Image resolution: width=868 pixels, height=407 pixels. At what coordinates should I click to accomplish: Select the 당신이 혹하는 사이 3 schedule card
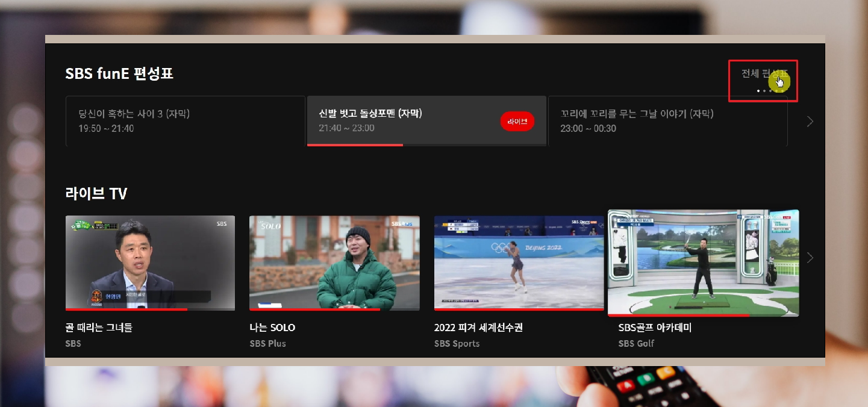(186, 120)
